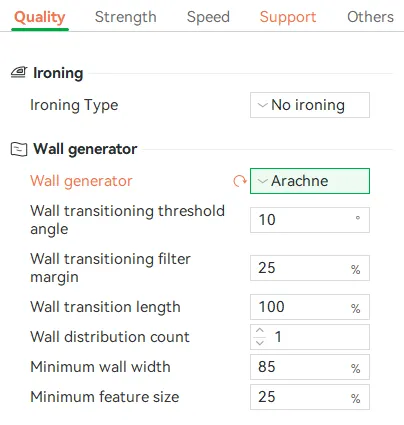Viewport: 404px width, 425px height.
Task: Click the Wall transition length field
Action: click(x=310, y=307)
